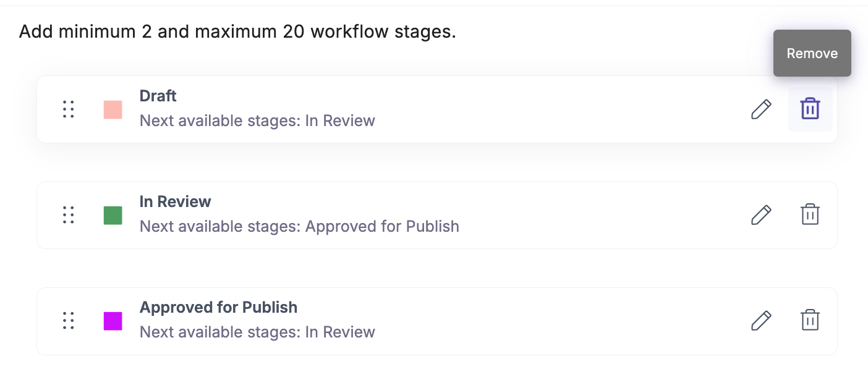
Task: Remove Approved for Publish with the trash icon
Action: tap(810, 320)
